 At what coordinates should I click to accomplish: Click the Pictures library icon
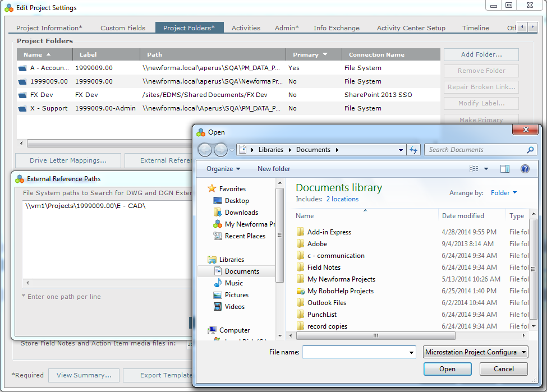point(217,295)
